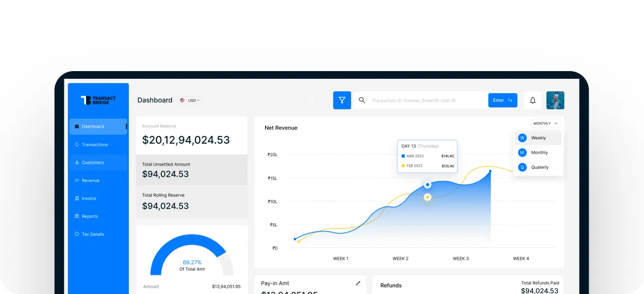
Task: Select the Refunds panel heading
Action: pos(391,285)
